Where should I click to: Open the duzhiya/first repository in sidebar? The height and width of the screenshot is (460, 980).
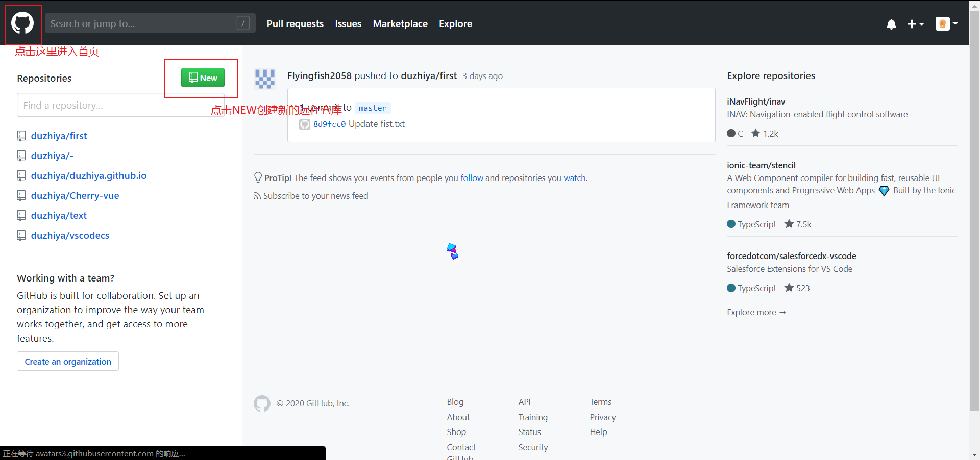coord(59,136)
